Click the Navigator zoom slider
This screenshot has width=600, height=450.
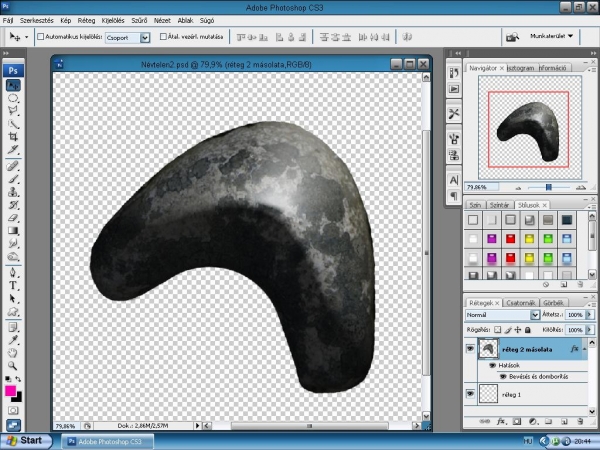[548, 187]
